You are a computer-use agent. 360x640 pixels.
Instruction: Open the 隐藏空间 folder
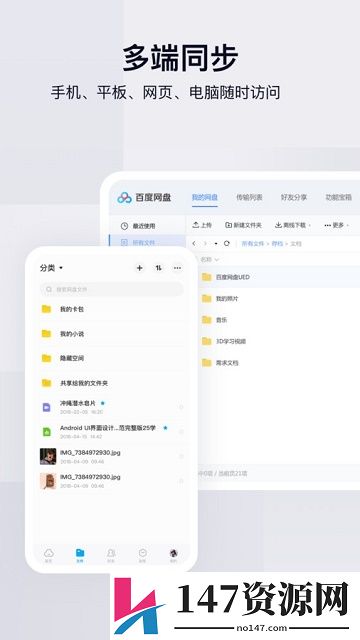(x=111, y=358)
